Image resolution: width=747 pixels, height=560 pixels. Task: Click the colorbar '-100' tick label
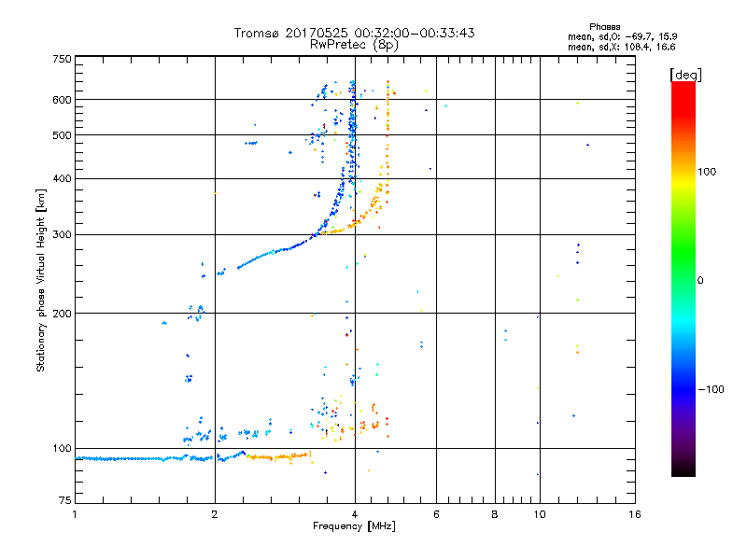point(712,389)
